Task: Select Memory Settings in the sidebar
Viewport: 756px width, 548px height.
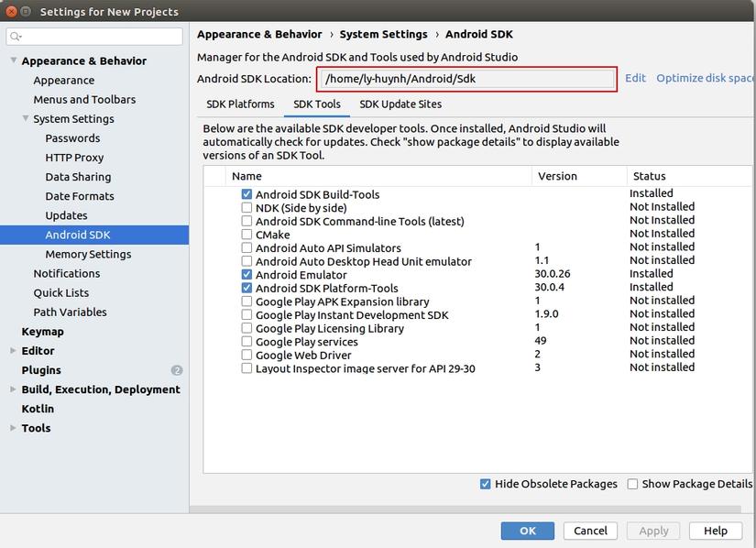Action: tap(88, 255)
